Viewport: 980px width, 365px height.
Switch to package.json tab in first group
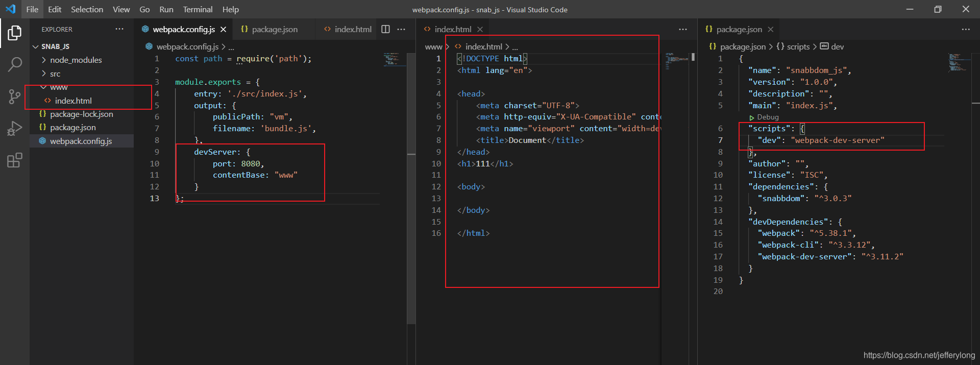(x=275, y=30)
